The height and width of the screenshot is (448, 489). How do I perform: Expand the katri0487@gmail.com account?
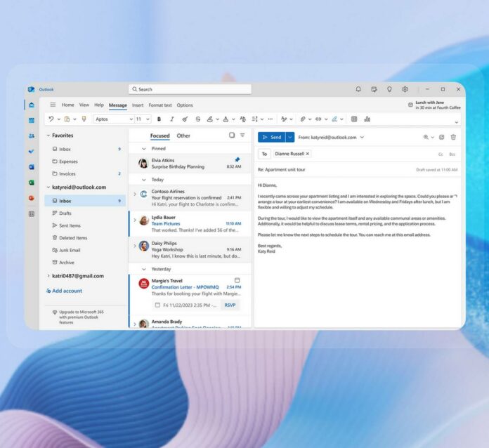(x=48, y=276)
